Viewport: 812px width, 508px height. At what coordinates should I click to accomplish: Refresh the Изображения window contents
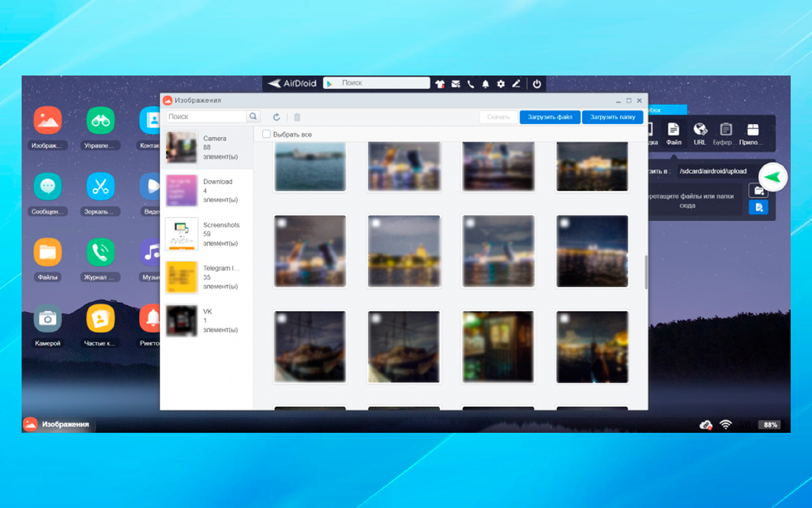(x=276, y=117)
